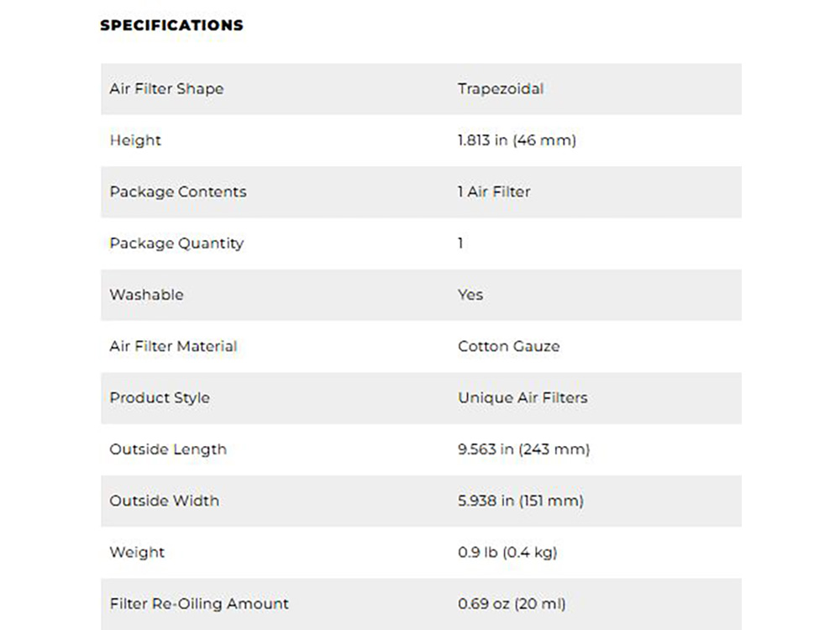Click the 9.563 in (243 mm) value
The image size is (840, 630).
pos(523,449)
